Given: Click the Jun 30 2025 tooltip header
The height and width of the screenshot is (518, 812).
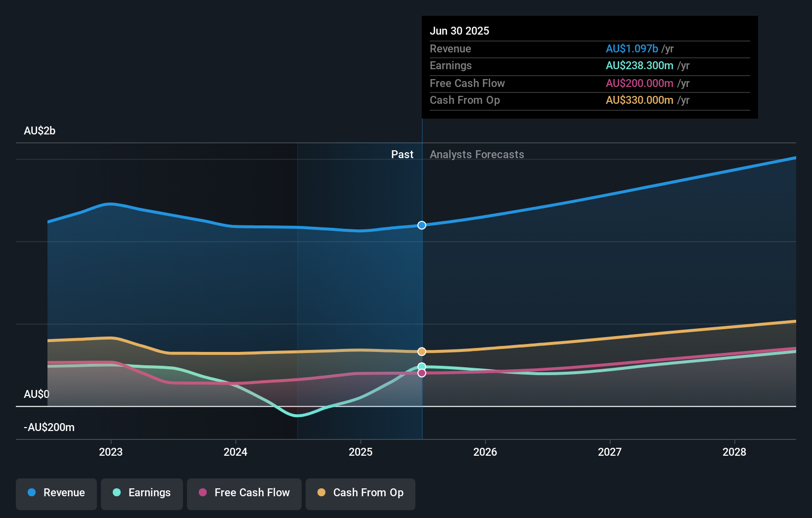Looking at the screenshot, I should 459,31.
